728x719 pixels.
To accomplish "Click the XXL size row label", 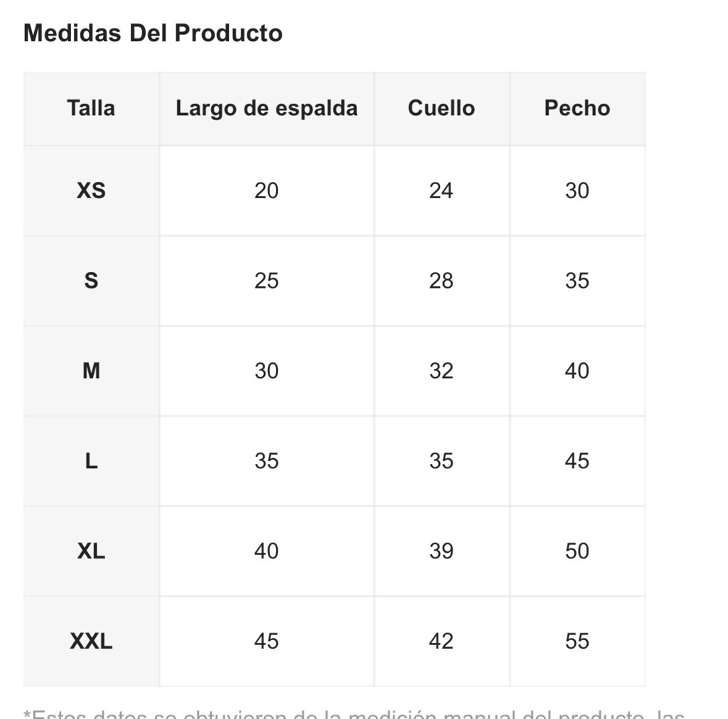I will click(91, 641).
